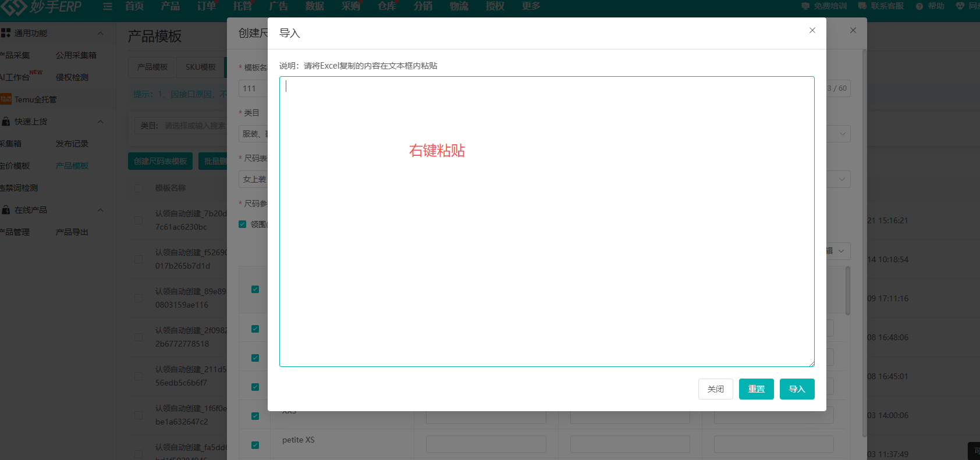Open 产品导出 in sidebar

[72, 232]
